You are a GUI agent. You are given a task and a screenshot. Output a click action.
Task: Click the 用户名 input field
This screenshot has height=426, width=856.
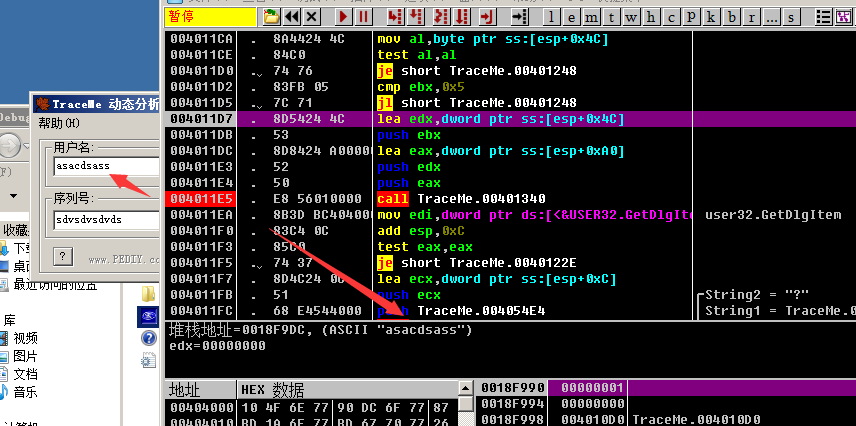(106, 167)
